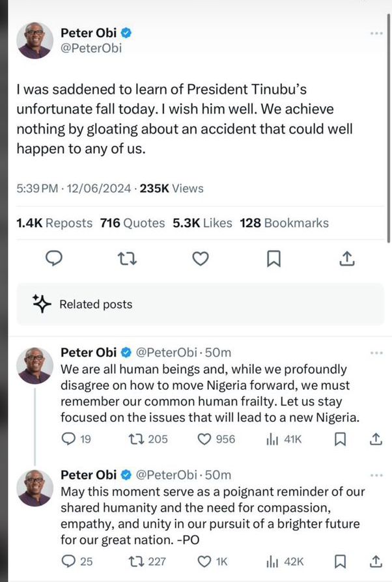View the 5.3K Likes list

click(203, 223)
